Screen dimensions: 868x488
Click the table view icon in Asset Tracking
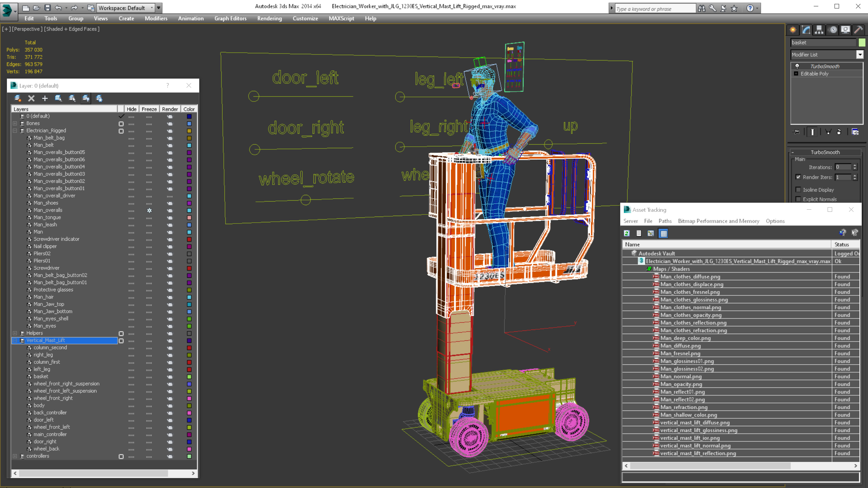coord(663,233)
